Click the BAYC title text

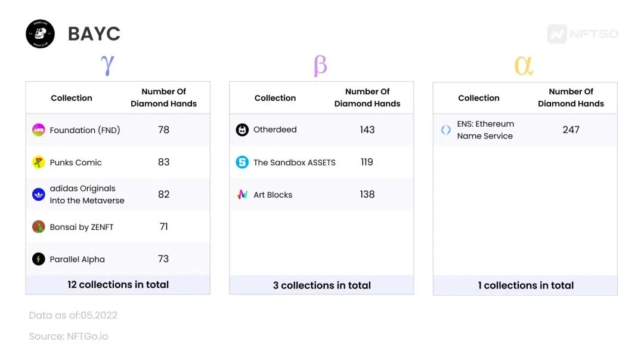(94, 34)
